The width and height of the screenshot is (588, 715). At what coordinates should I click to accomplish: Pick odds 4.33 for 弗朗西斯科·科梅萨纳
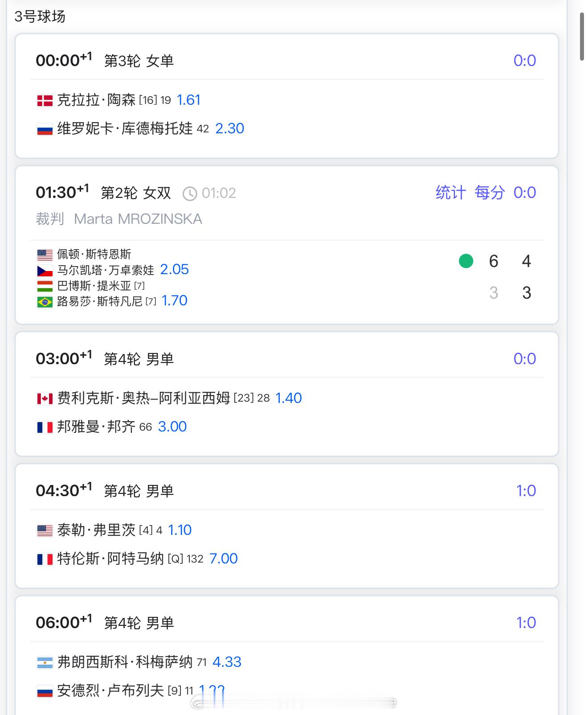tap(227, 662)
